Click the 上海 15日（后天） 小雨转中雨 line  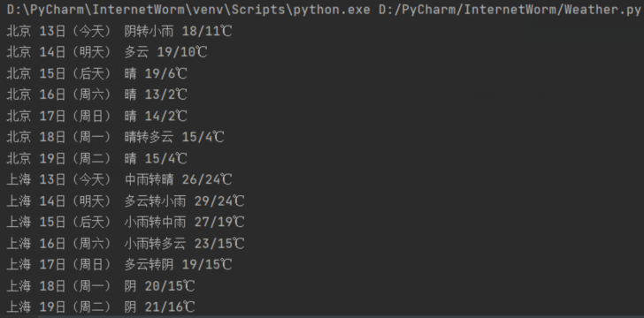point(126,223)
